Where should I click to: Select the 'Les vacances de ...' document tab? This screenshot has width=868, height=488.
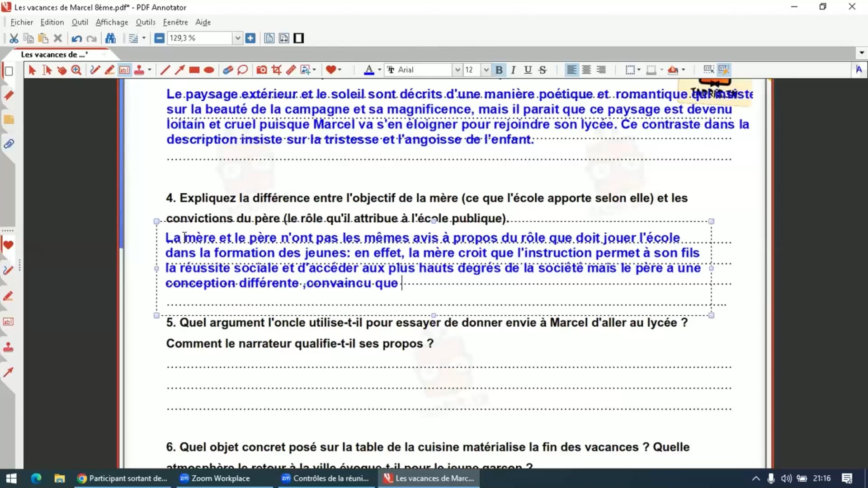[55, 55]
